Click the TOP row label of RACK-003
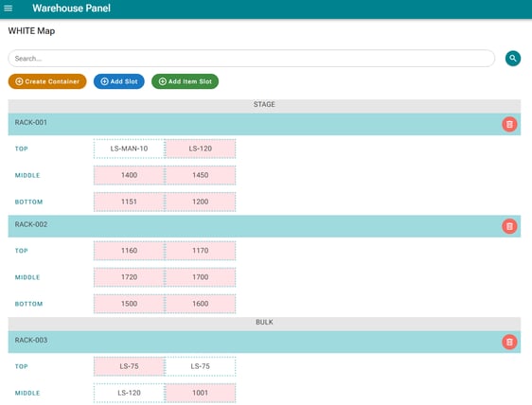Viewport: 532px width, 405px height. (x=22, y=366)
